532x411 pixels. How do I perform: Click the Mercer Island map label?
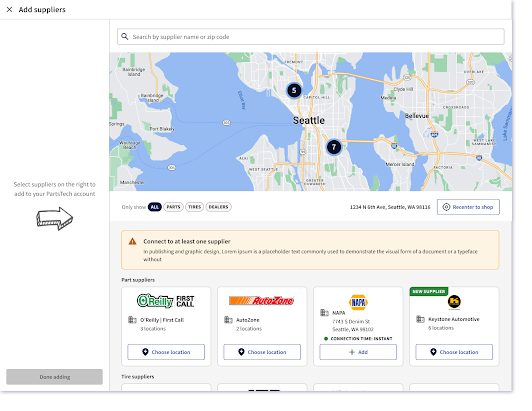coord(400,164)
